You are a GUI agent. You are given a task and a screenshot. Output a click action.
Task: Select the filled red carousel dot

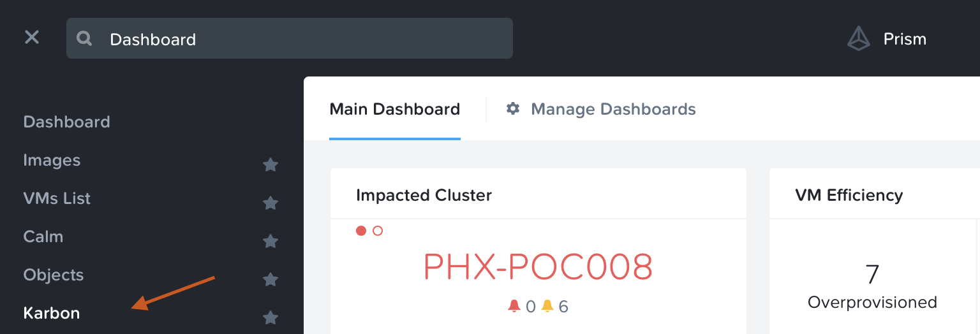(361, 231)
